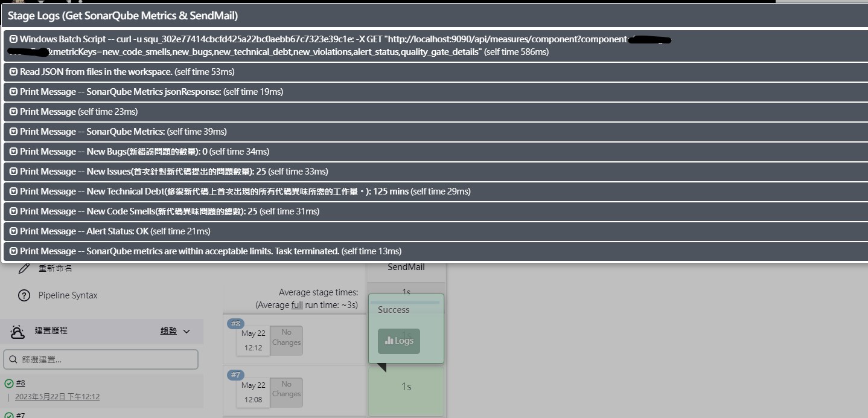Image resolution: width=868 pixels, height=418 pixels.
Task: Expand the New Technical Debt print message entry
Action: (14, 191)
